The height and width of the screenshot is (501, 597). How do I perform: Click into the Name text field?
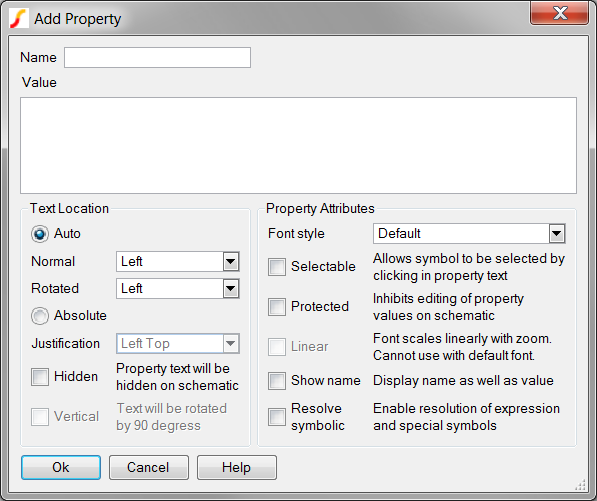click(x=157, y=57)
